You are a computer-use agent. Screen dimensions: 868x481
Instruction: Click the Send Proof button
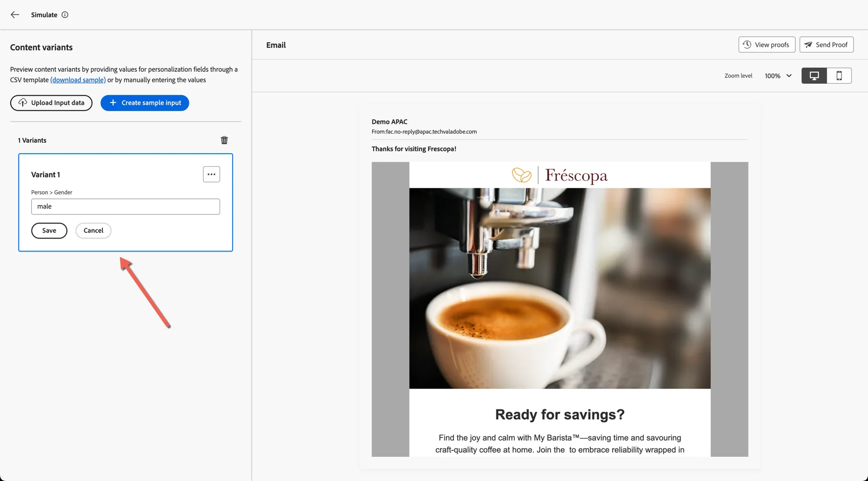click(826, 45)
